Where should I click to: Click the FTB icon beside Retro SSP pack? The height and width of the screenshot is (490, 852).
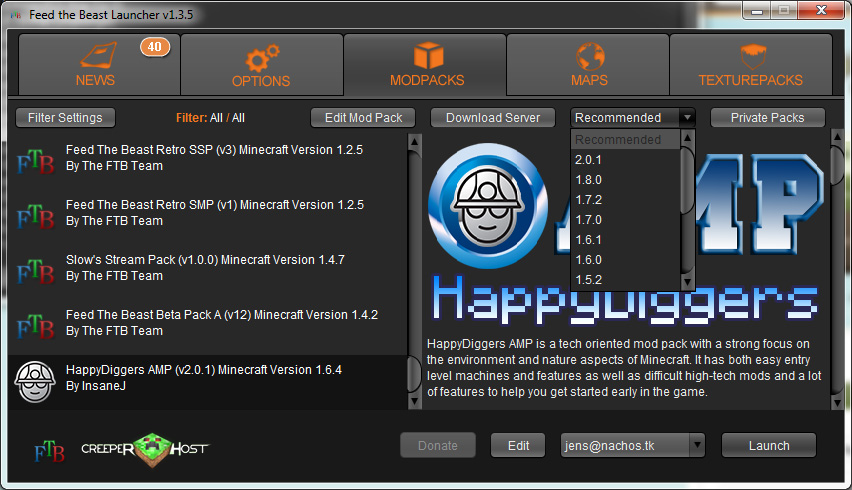tap(35, 161)
